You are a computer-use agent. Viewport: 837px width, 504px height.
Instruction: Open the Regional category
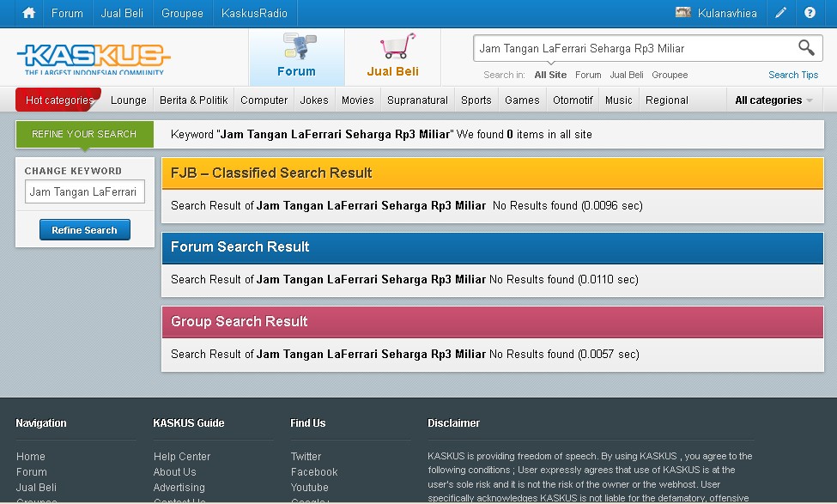pos(667,100)
